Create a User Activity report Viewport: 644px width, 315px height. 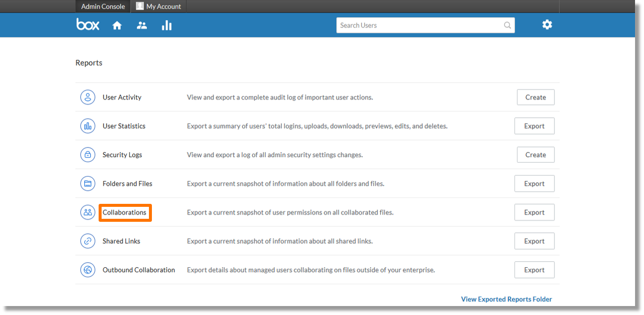pos(535,97)
